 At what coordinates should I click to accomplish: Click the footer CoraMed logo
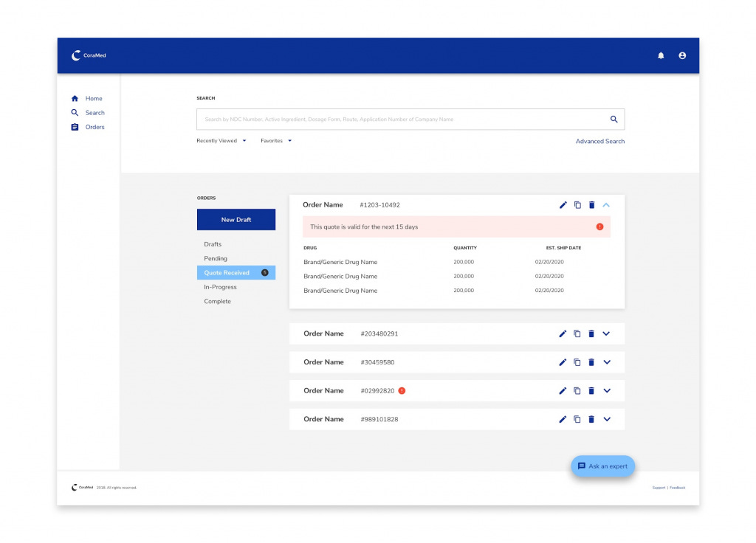(x=82, y=487)
